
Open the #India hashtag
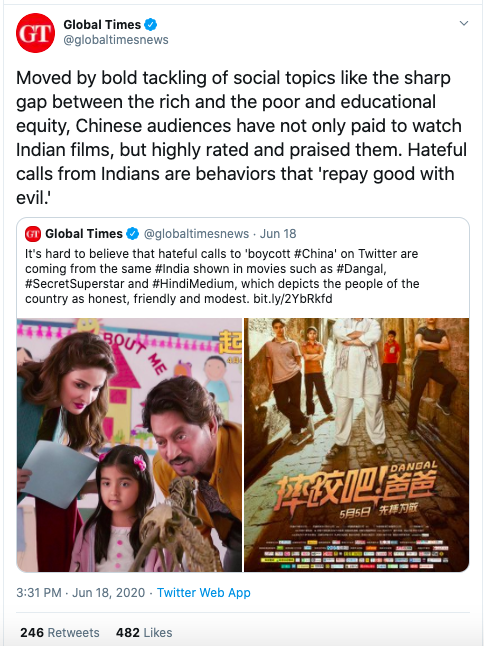[172, 269]
